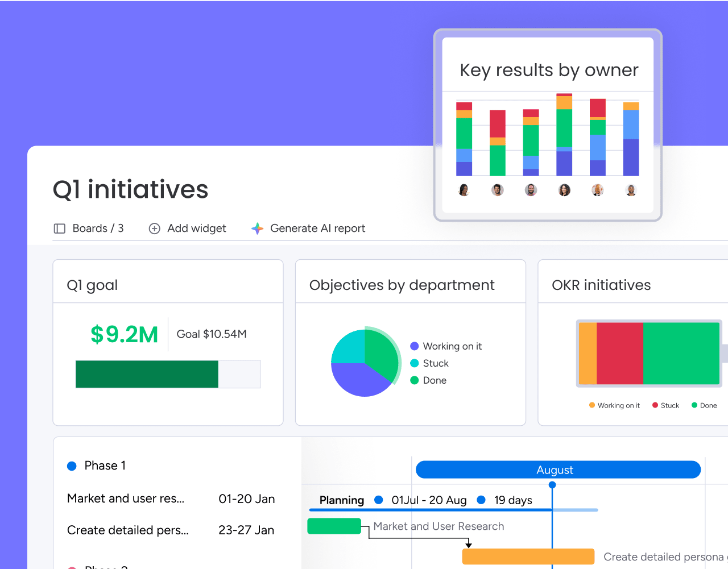Select the cyan Stuck pie slice
The width and height of the screenshot is (728, 569).
coord(349,348)
